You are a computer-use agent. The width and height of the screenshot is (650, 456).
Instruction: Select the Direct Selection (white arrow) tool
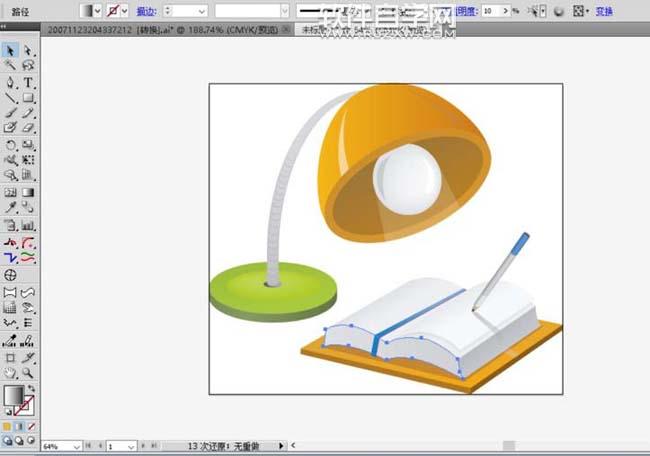click(x=28, y=51)
